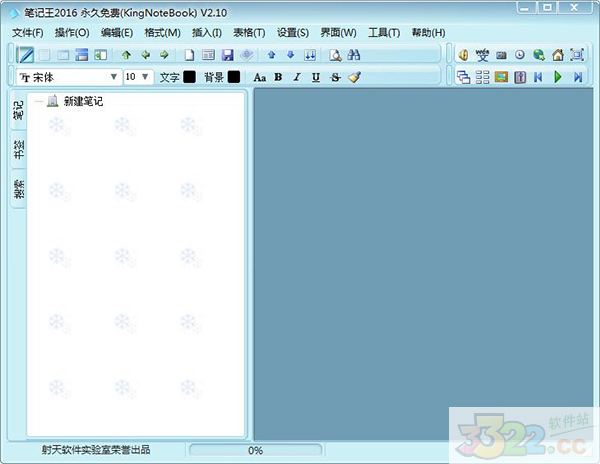Toggle bold B formatting
This screenshot has height=464, width=600.
coord(278,77)
